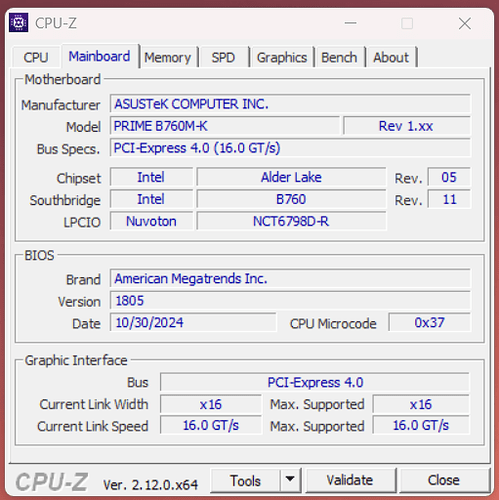The image size is (499, 500).
Task: Click the Max. Supported x16 link width value
Action: [x=421, y=404]
